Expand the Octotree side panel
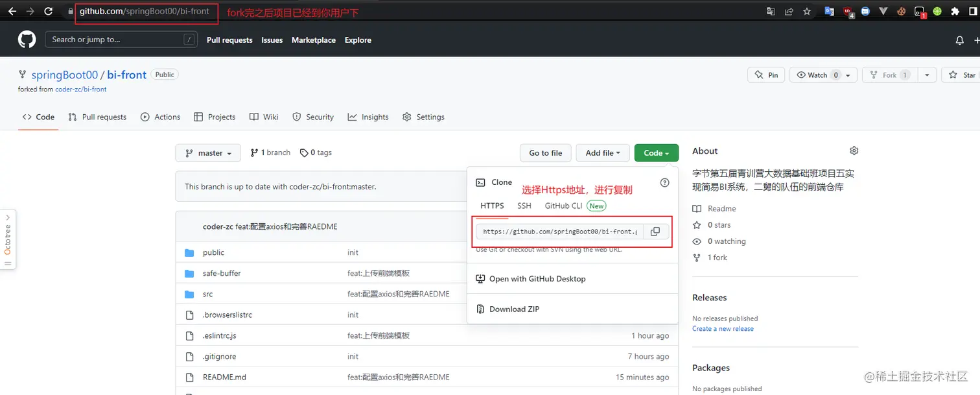 (x=8, y=239)
